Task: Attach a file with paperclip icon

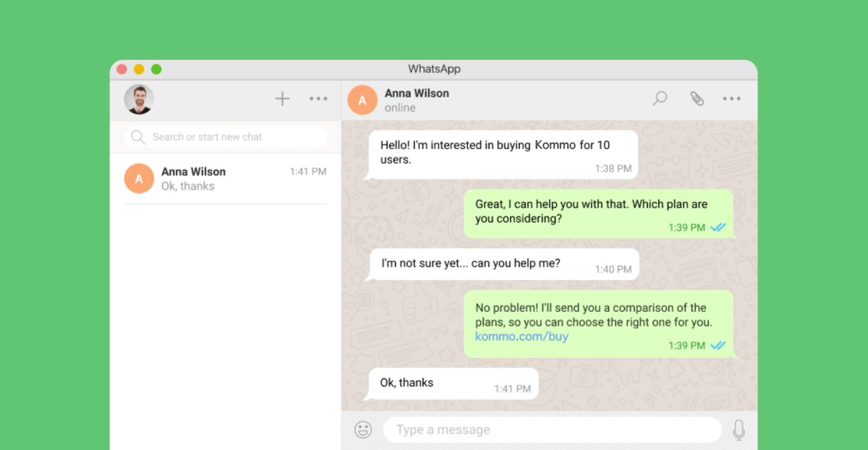Action: tap(696, 99)
